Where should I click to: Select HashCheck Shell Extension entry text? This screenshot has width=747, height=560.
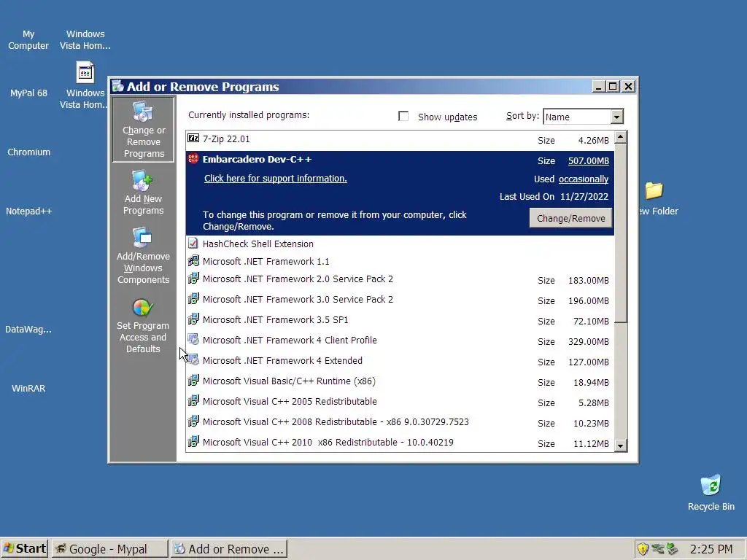(x=258, y=244)
